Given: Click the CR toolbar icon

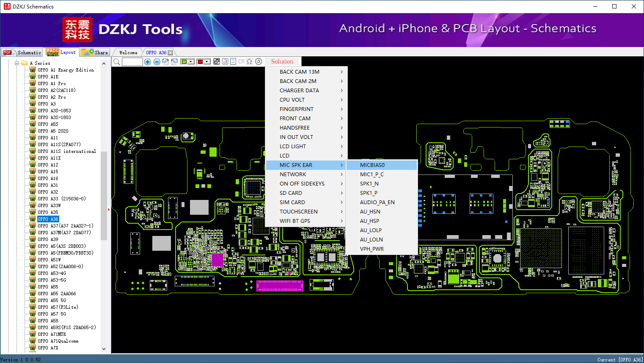Looking at the screenshot, I should pyautogui.click(x=242, y=61).
